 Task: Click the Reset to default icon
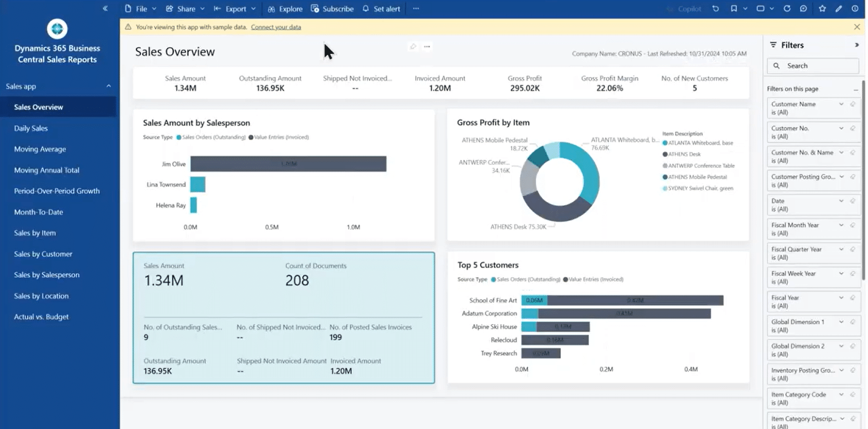(x=715, y=9)
